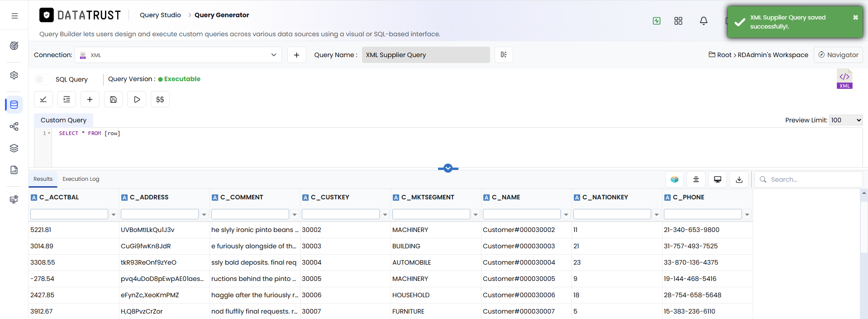Open the monitoring admin sidebar icon
Image resolution: width=868 pixels, height=319 pixels.
tap(14, 199)
